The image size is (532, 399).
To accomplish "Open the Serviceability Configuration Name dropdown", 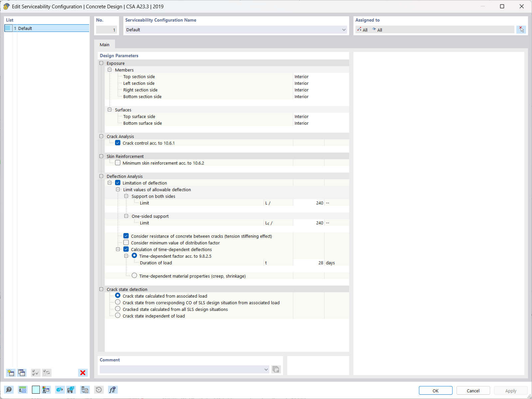I will pyautogui.click(x=344, y=30).
